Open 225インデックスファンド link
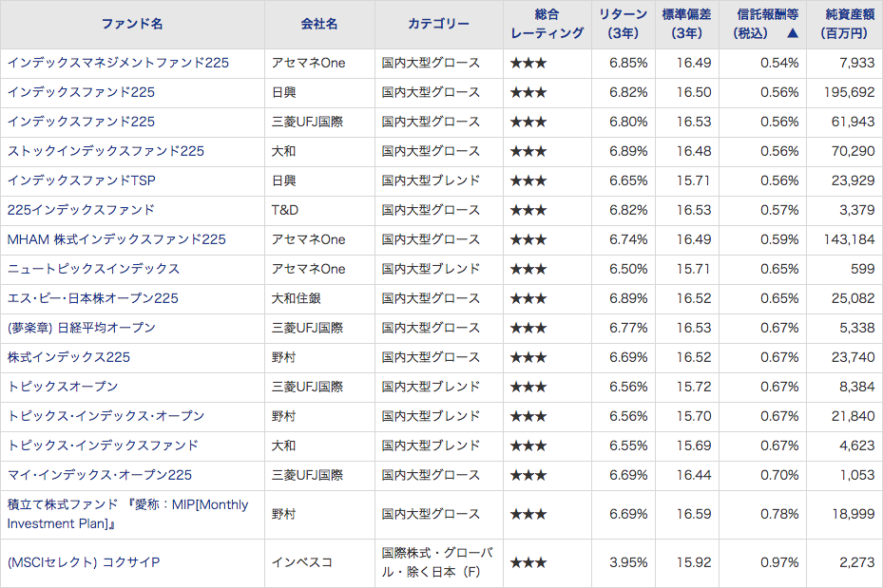The height and width of the screenshot is (588, 883). tap(81, 210)
